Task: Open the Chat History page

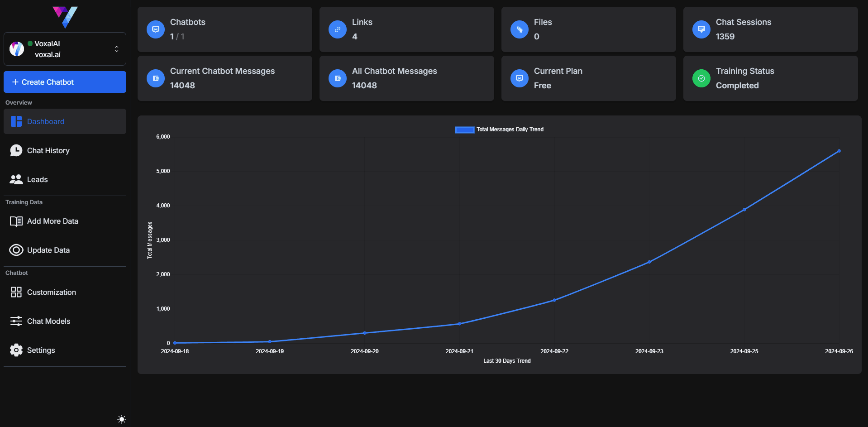Action: 48,150
